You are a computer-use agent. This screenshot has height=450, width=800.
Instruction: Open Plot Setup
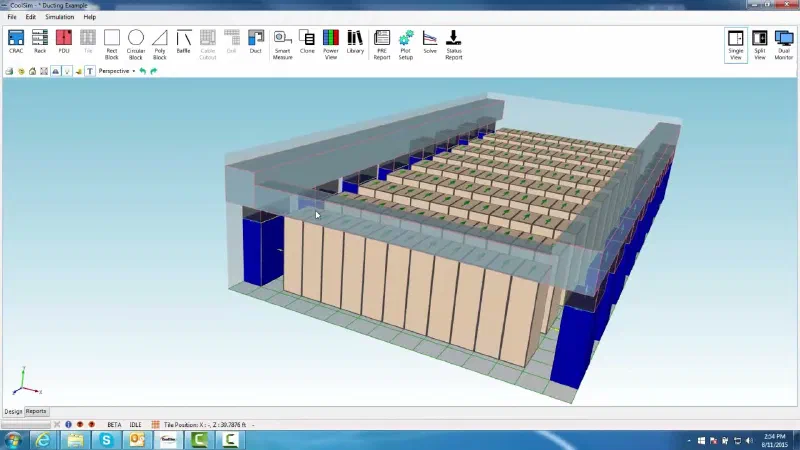point(406,44)
